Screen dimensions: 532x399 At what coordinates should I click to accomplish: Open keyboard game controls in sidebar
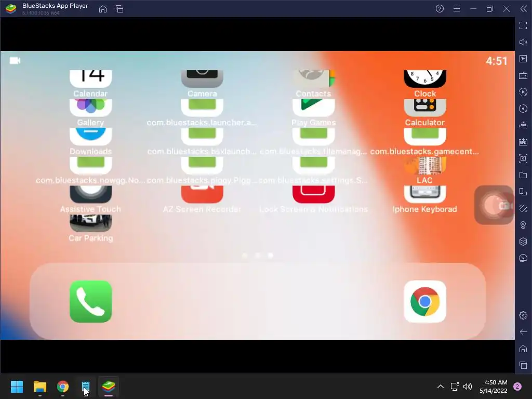coord(523,75)
